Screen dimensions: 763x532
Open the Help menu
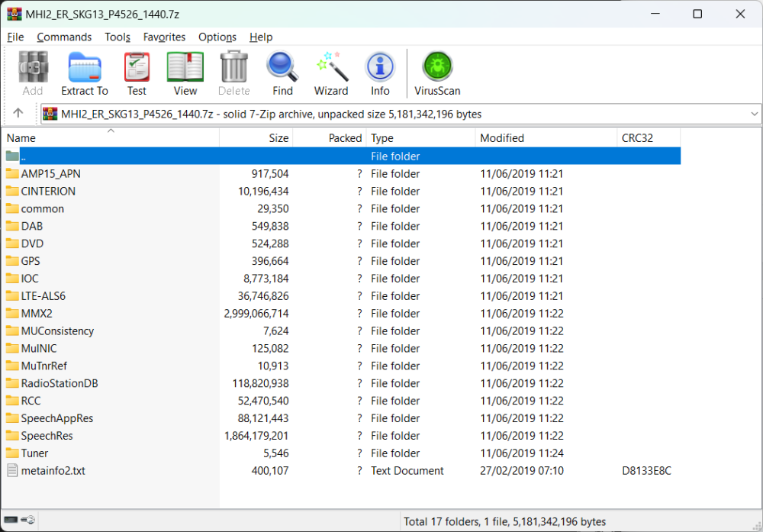point(261,37)
